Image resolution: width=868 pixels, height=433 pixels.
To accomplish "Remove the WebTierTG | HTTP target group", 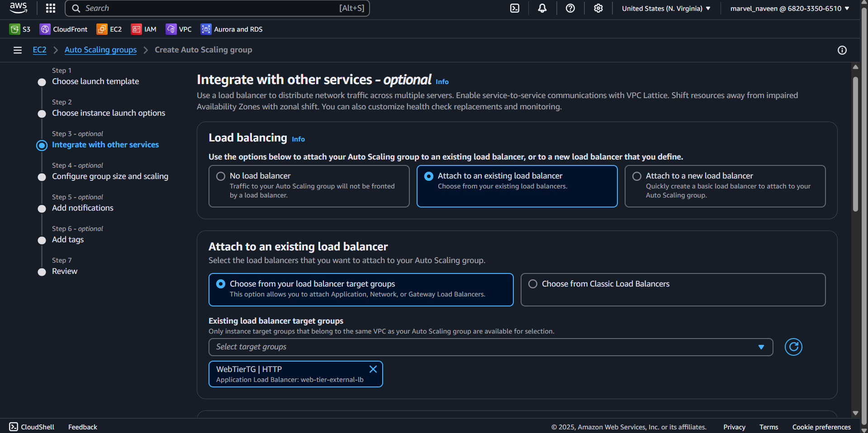I will 373,369.
